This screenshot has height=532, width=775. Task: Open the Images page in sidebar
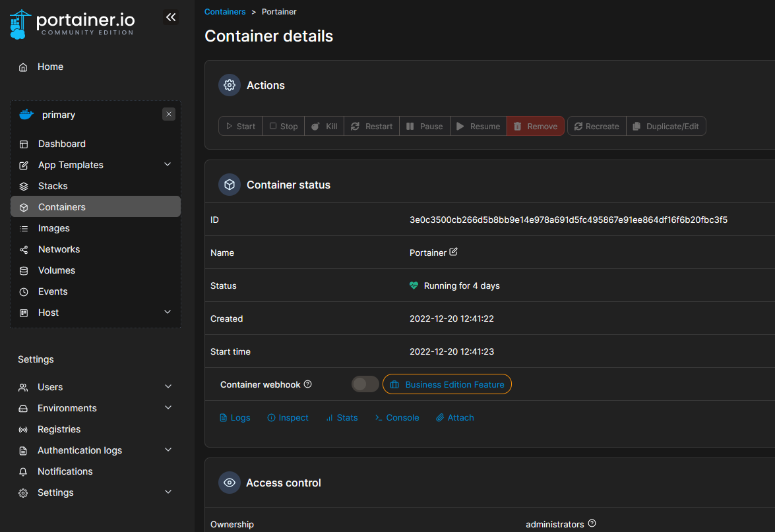pos(53,228)
